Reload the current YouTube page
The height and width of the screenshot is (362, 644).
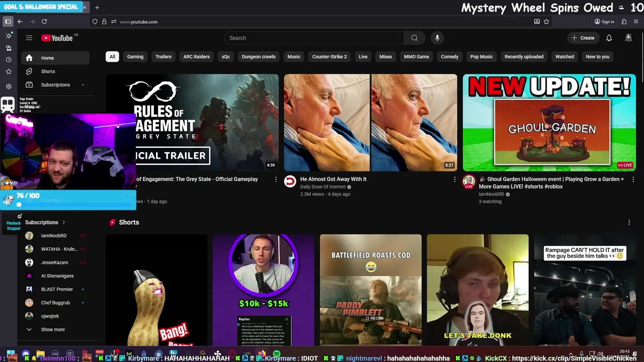(44, 22)
